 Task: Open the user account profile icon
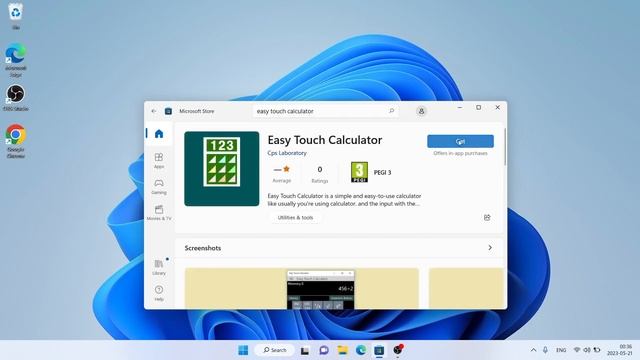(x=421, y=111)
